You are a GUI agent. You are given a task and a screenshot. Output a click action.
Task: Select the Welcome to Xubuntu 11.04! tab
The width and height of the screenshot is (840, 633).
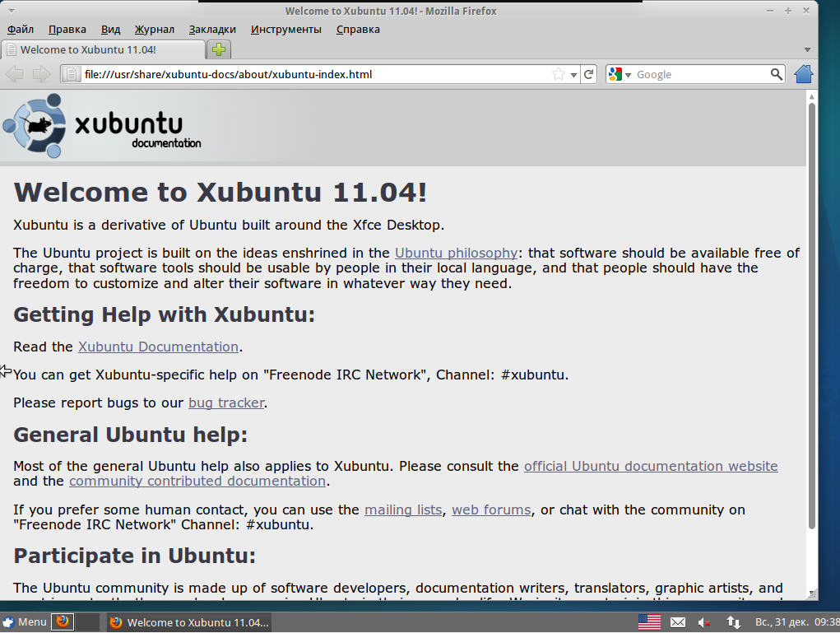pyautogui.click(x=104, y=50)
